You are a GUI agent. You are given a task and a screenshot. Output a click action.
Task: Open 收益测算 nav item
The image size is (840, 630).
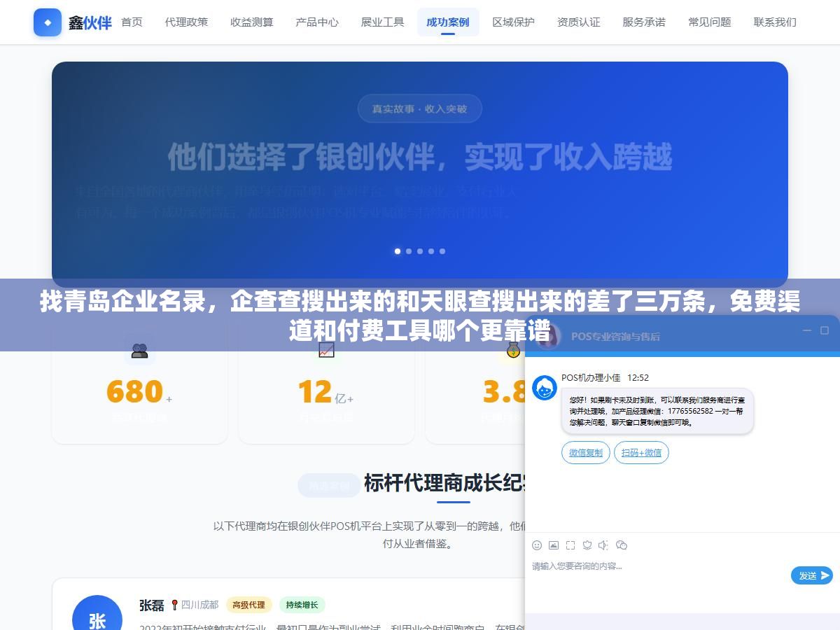pos(252,22)
